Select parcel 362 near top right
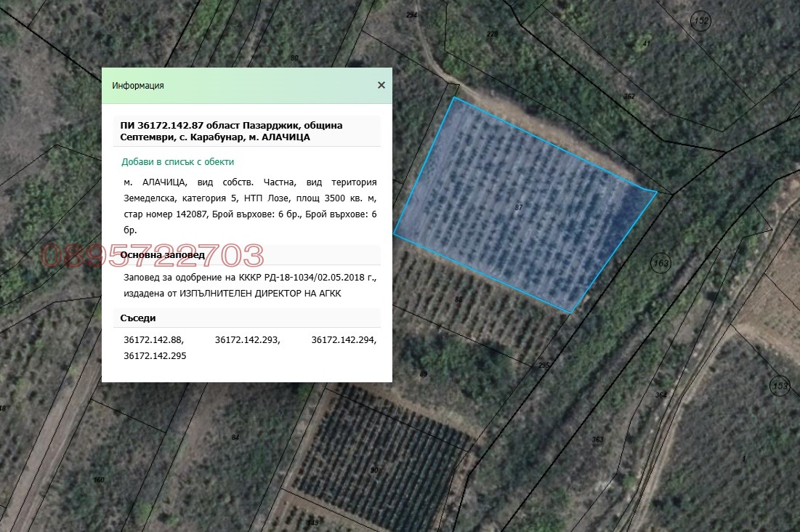Screen dimensions: 800x532 pos(629,94)
